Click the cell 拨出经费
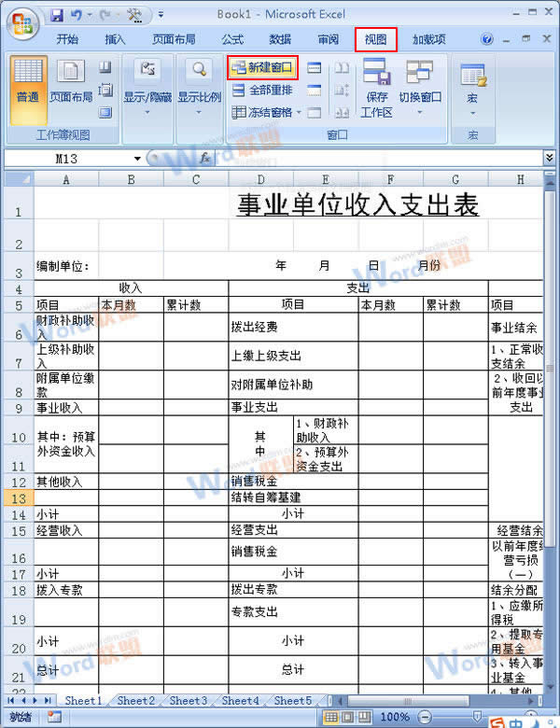The width and height of the screenshot is (560, 728). click(x=293, y=328)
